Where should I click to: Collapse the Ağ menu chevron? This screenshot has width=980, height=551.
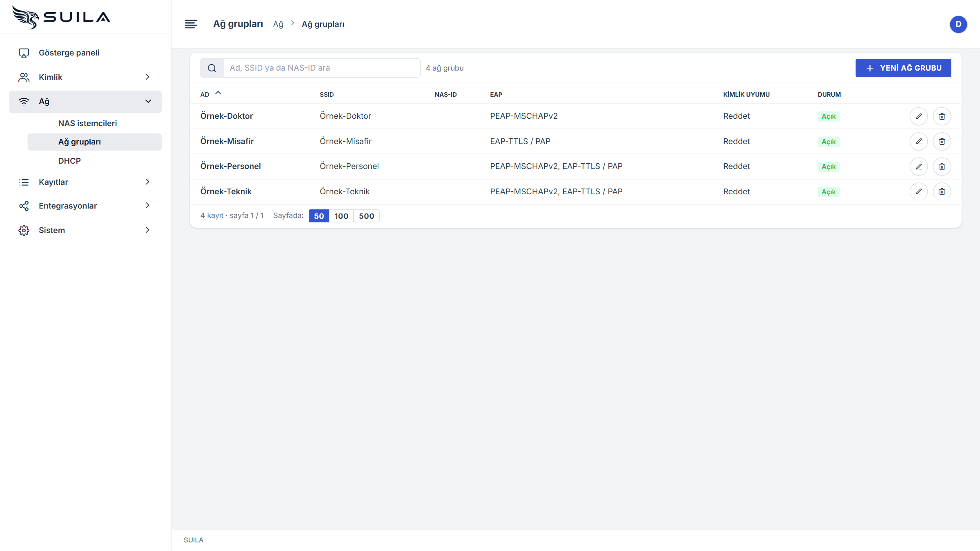point(148,101)
